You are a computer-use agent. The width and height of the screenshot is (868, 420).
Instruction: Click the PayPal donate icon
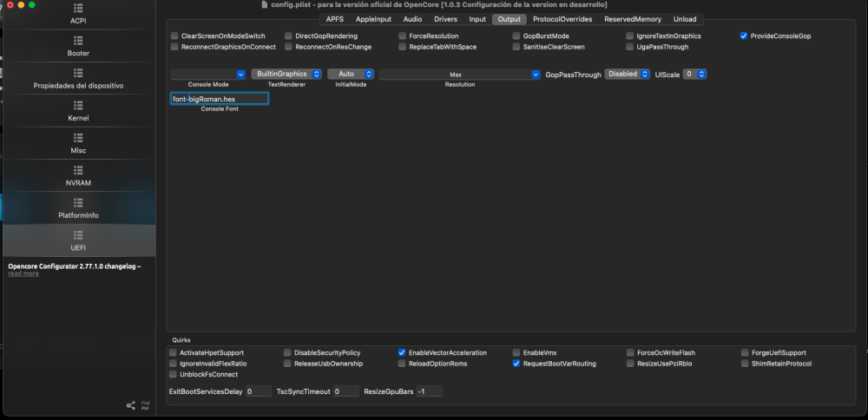coord(146,405)
